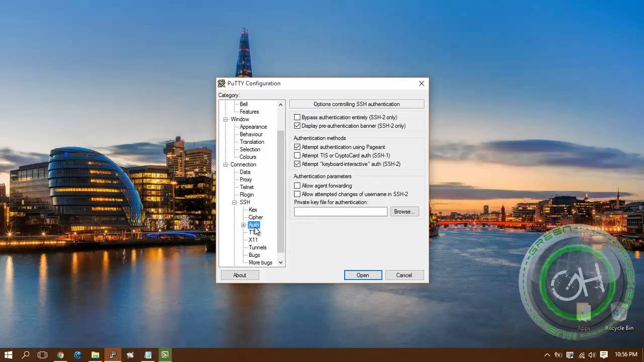Viewport: 644px width, 362px height.
Task: Open the Apps desktop folder
Action: click(x=584, y=317)
